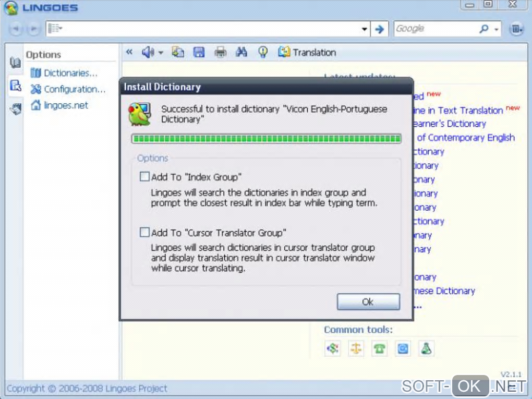Viewport: 532px width, 399px height.
Task: Click the green installation progress bar
Action: 267,138
